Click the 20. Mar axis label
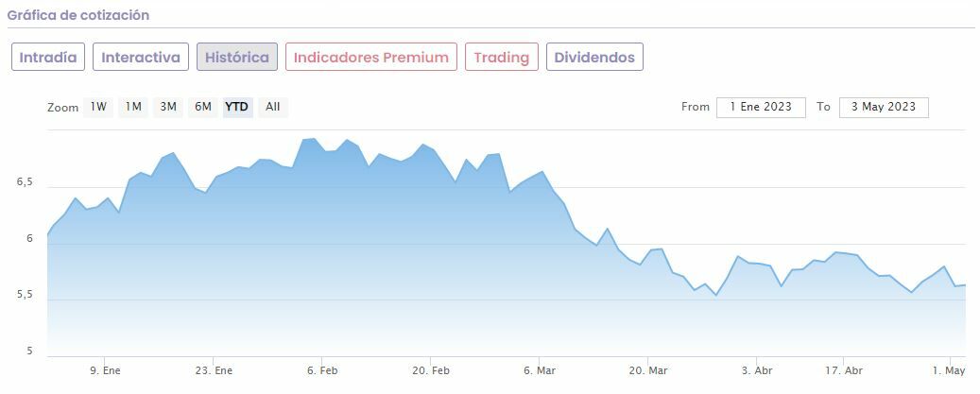 [648, 370]
